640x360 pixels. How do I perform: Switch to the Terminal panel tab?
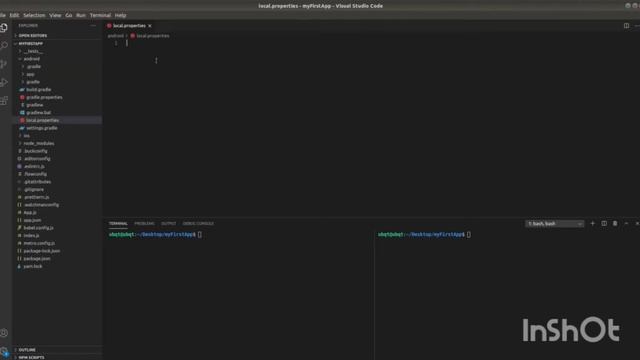(x=118, y=224)
